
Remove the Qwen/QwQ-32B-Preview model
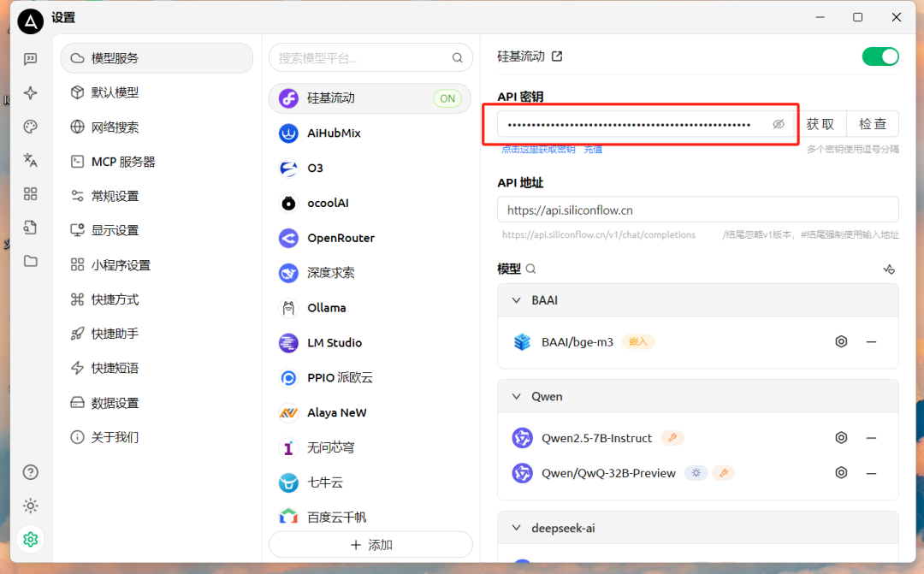pyautogui.click(x=872, y=473)
